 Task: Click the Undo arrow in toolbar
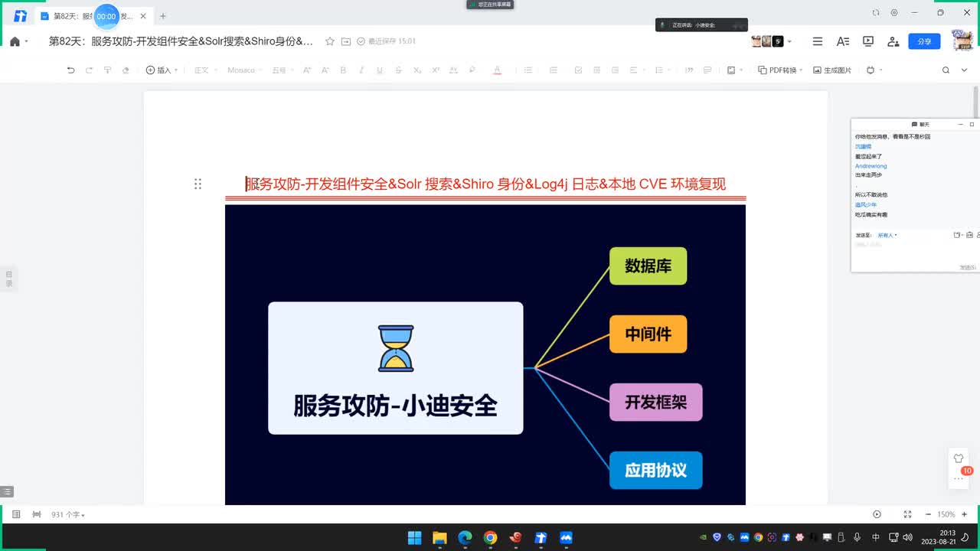pyautogui.click(x=70, y=70)
